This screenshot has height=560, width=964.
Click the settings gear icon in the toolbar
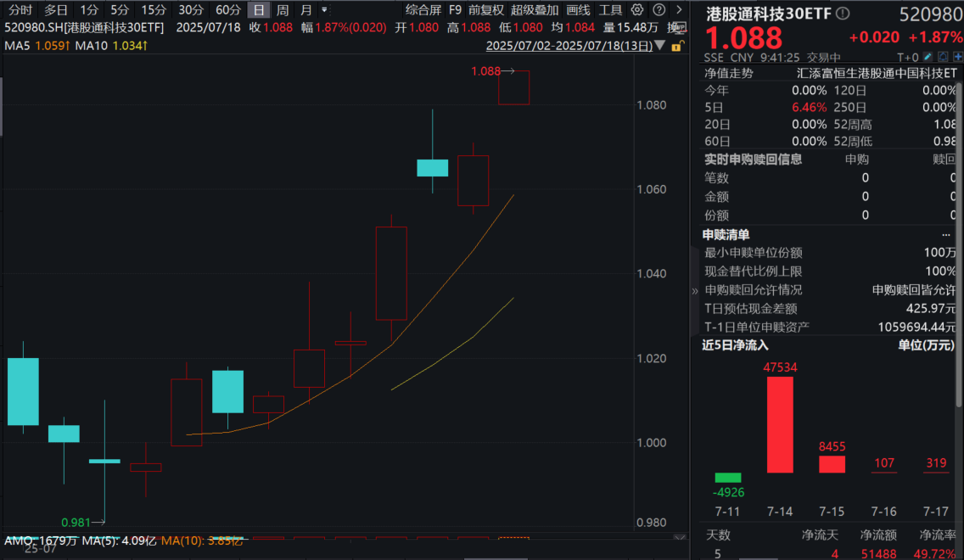coord(637,9)
